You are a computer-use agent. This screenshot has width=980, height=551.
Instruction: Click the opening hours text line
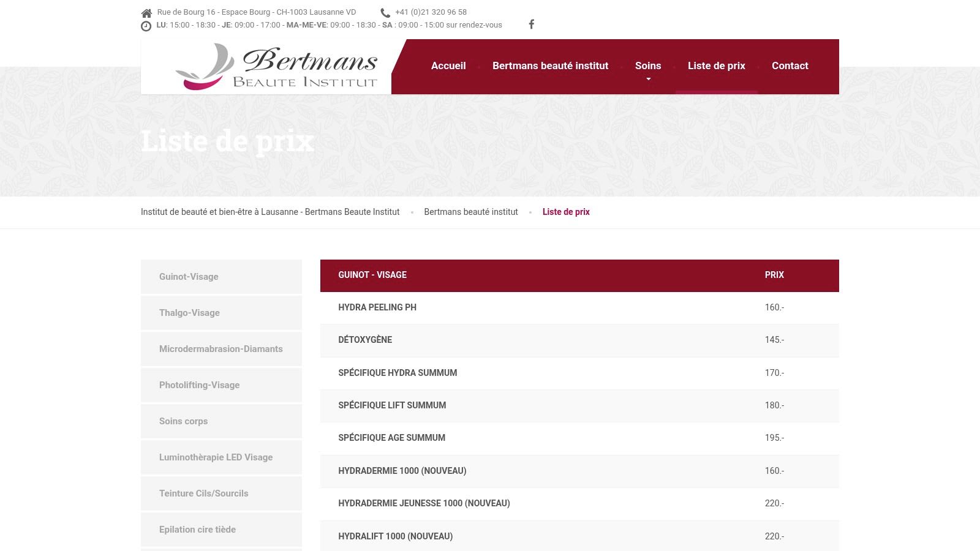[x=329, y=25]
